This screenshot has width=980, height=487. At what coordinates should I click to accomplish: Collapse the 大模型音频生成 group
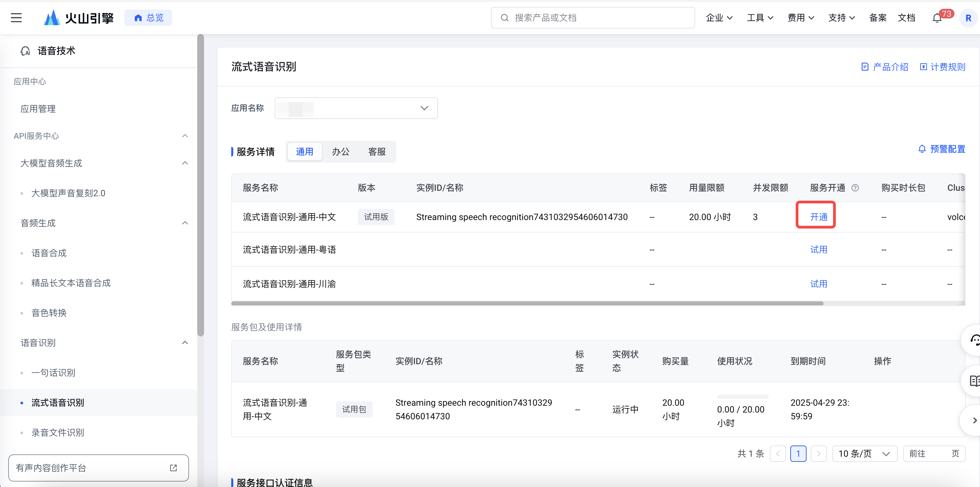tap(185, 163)
